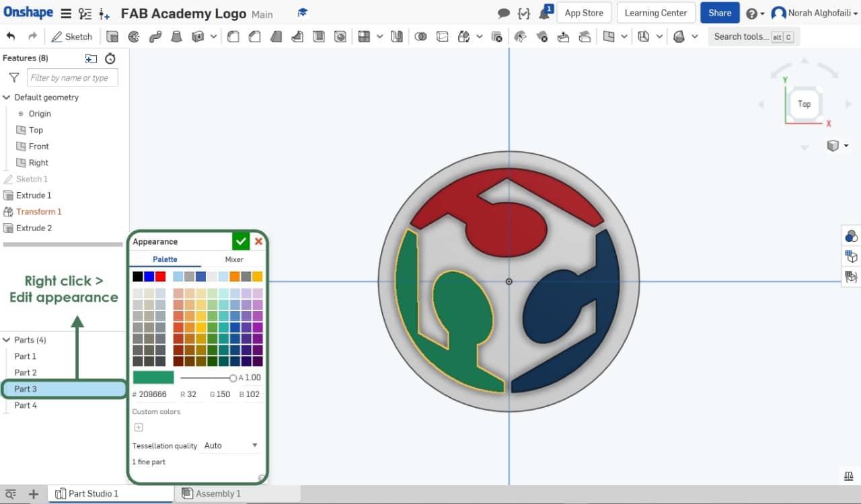Screen dimensions: 861x504
Task: Start a new Sketch
Action: (x=71, y=36)
